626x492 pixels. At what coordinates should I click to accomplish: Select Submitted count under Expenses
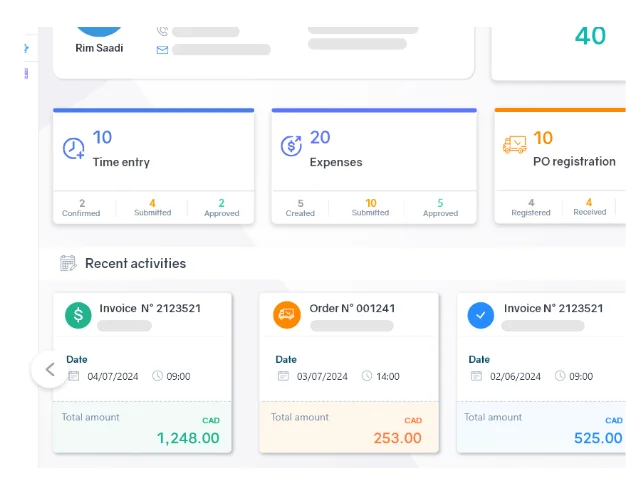(x=370, y=207)
